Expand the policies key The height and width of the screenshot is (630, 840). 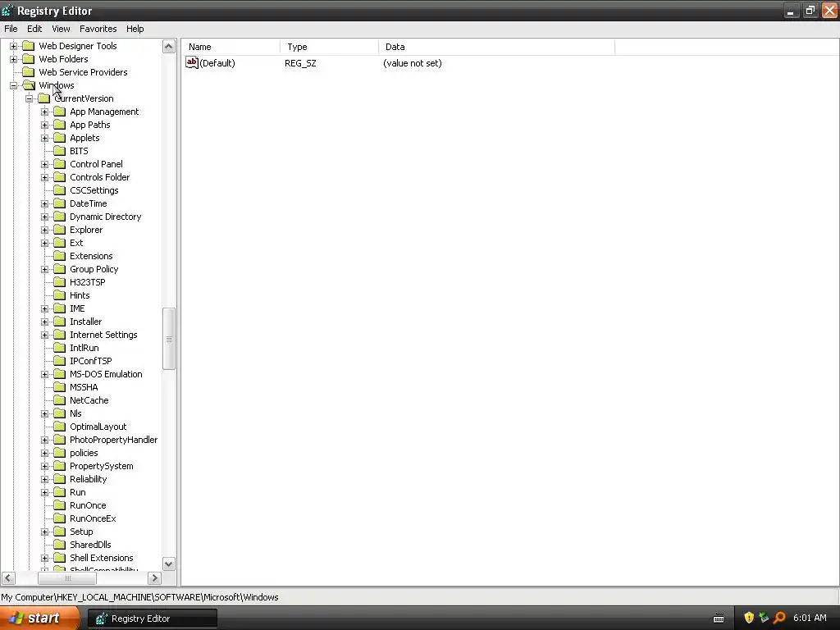[x=44, y=453]
